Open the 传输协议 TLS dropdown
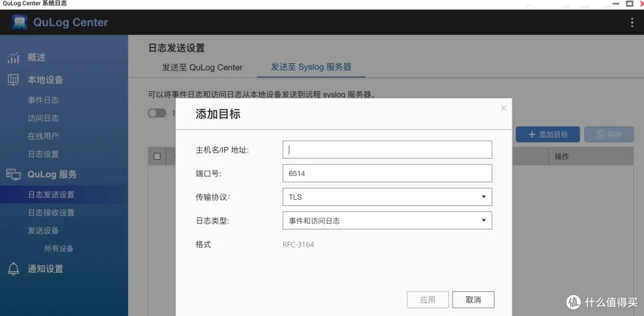The width and height of the screenshot is (644, 316). (388, 197)
